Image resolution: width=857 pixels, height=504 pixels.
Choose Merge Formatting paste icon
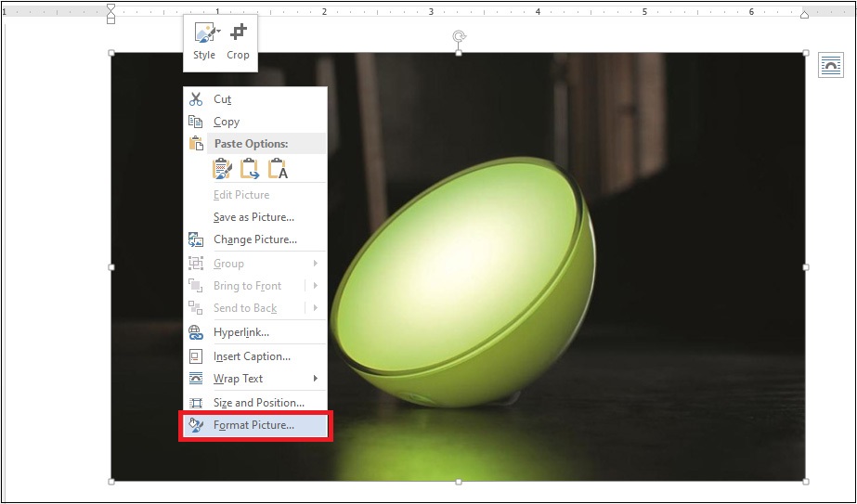tap(251, 169)
